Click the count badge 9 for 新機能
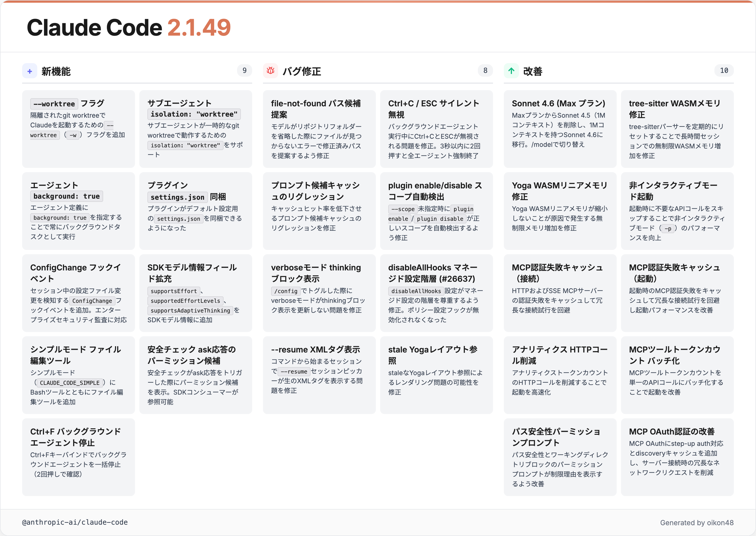 (244, 71)
